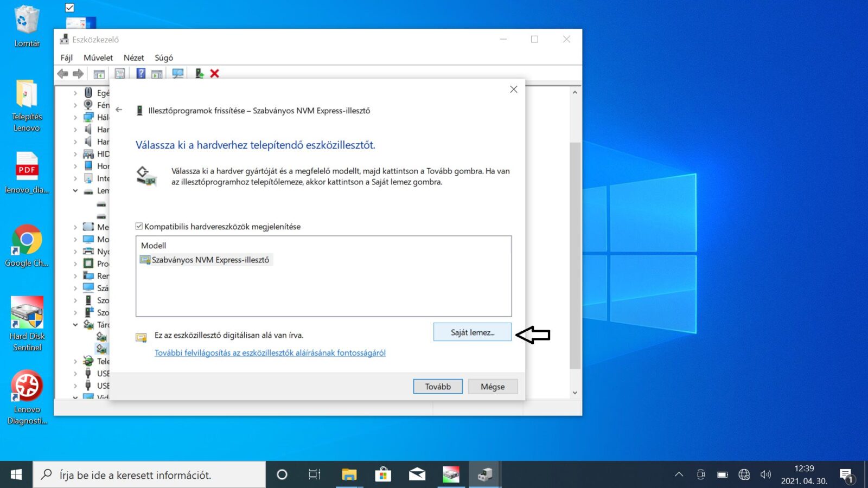Image resolution: width=868 pixels, height=488 pixels.
Task: Open File Explorer from the taskbar
Action: [349, 475]
